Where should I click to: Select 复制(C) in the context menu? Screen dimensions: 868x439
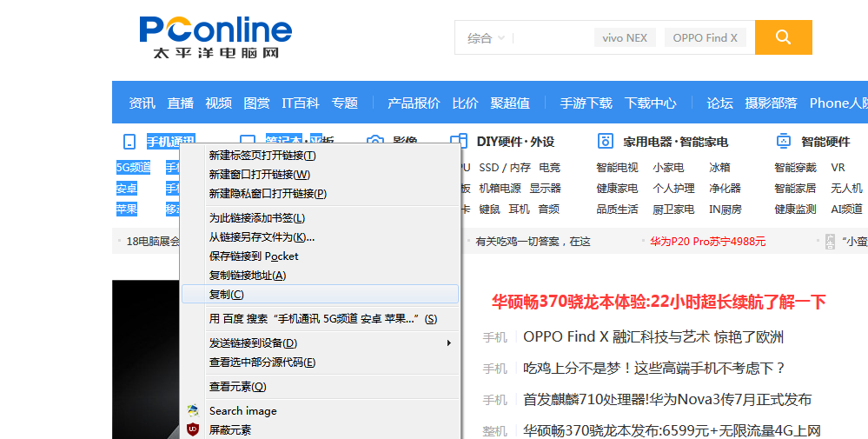pos(321,295)
